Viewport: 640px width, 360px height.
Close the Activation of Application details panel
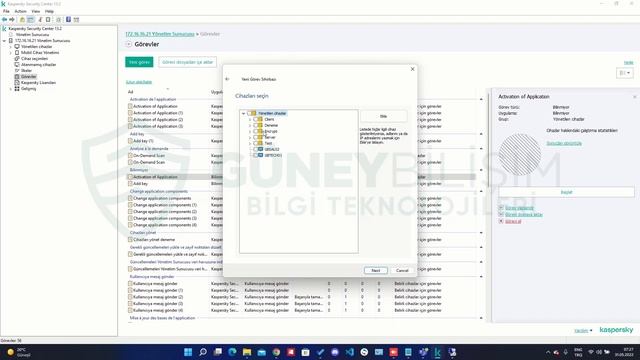635,97
